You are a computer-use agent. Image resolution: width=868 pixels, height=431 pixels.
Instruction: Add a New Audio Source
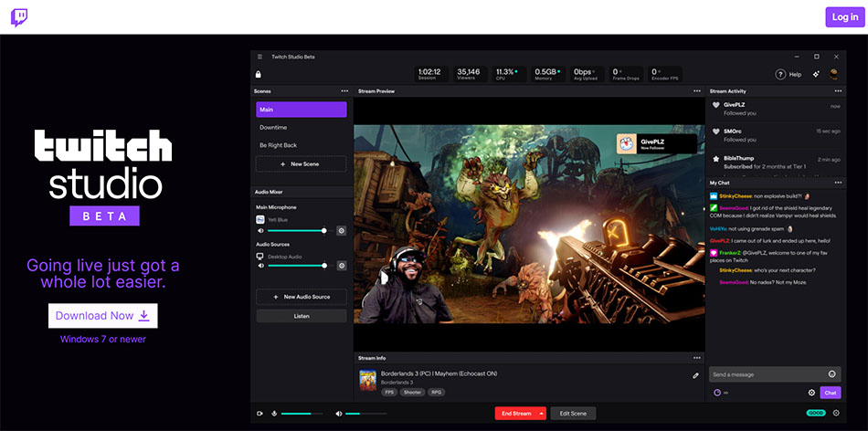pos(302,297)
